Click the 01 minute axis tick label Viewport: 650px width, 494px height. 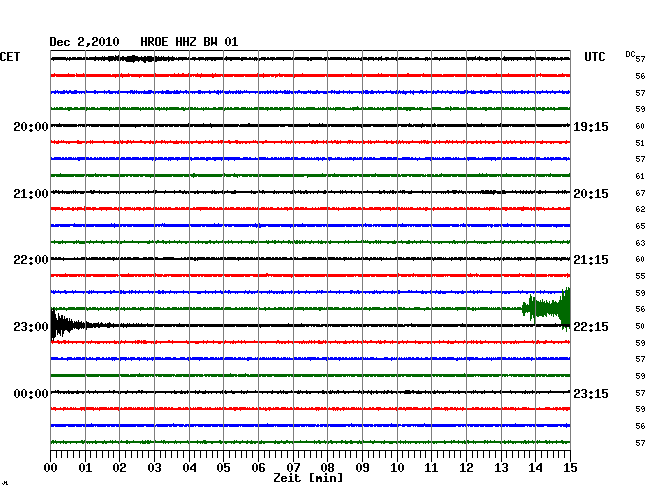click(x=85, y=468)
